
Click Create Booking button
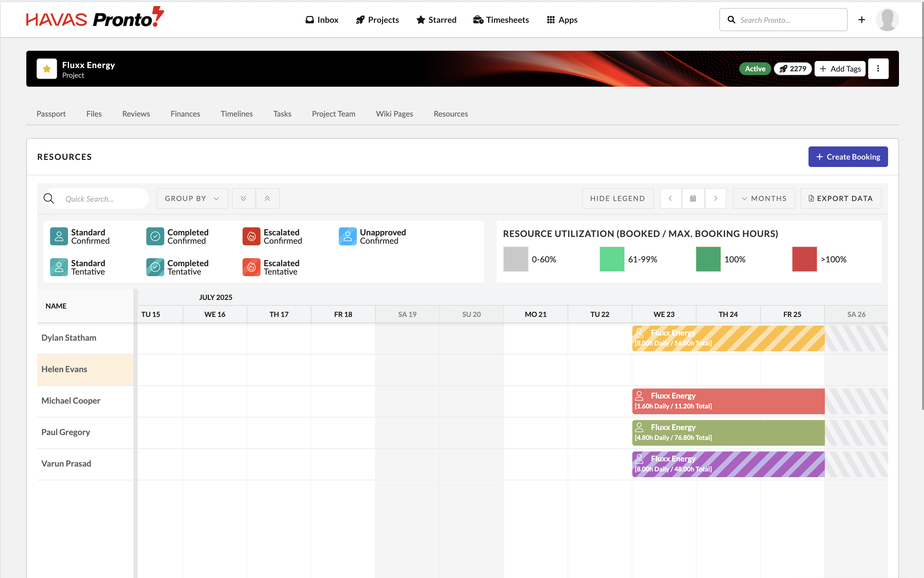848,157
